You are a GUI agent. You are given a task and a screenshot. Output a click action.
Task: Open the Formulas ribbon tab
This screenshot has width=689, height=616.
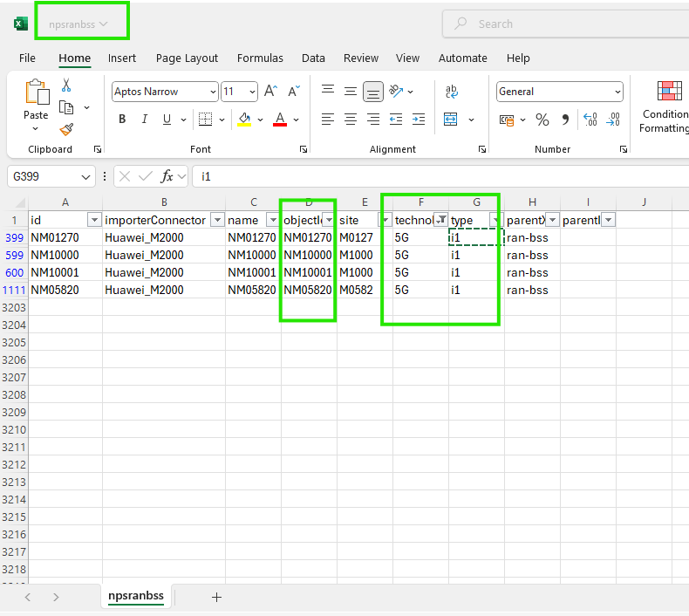pos(260,58)
